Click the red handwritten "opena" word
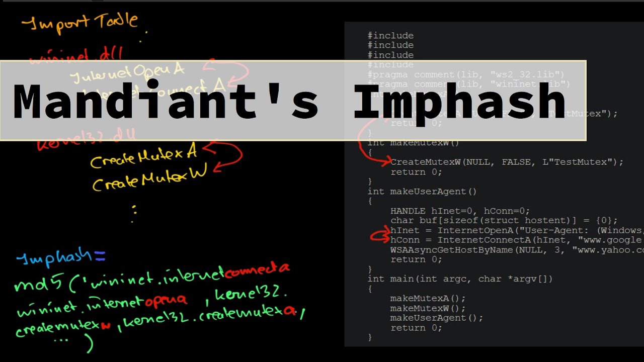The width and height of the screenshot is (644, 362). 166,301
